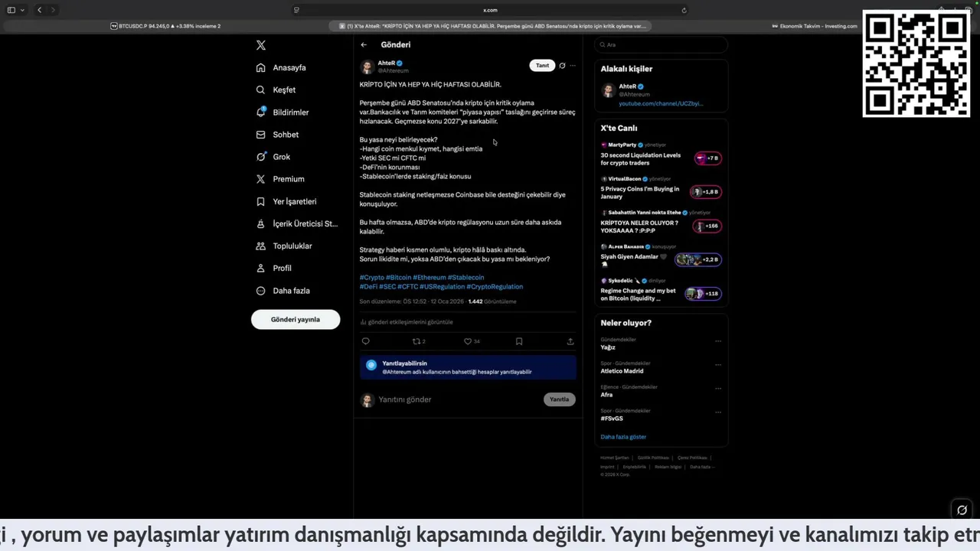Open Profil page
The width and height of the screenshot is (980, 551).
[274, 268]
